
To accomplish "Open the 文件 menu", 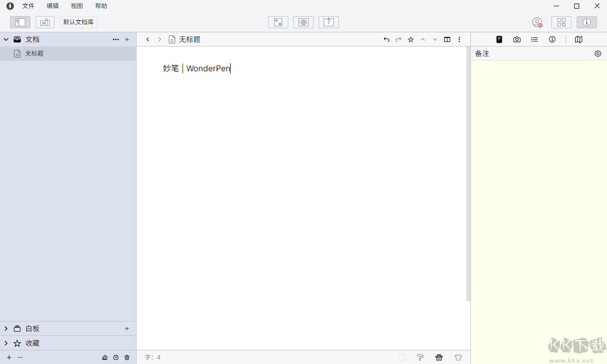I will (28, 6).
